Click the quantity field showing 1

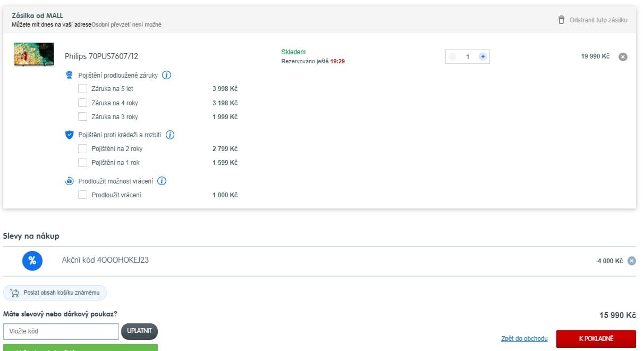pos(468,56)
